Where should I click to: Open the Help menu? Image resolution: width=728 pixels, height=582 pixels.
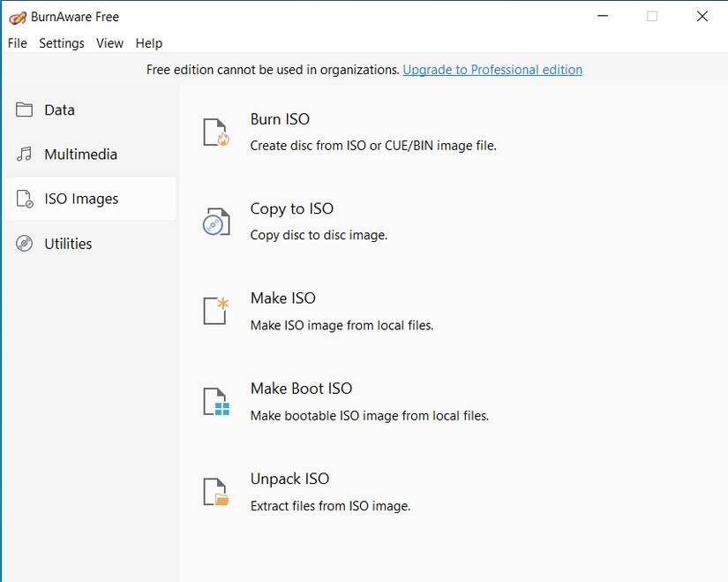tap(148, 42)
